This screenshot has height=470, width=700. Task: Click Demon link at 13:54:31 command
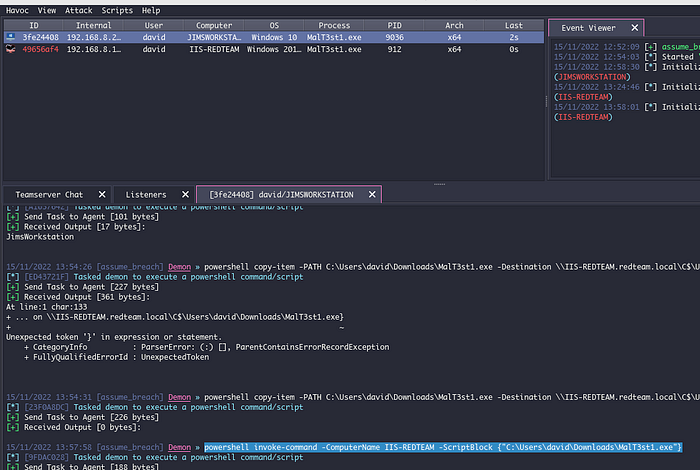tap(179, 397)
